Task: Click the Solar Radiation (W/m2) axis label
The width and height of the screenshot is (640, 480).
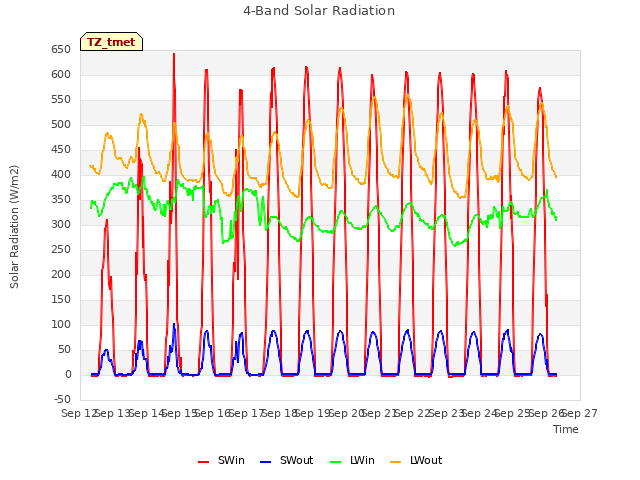Action: pos(14,227)
